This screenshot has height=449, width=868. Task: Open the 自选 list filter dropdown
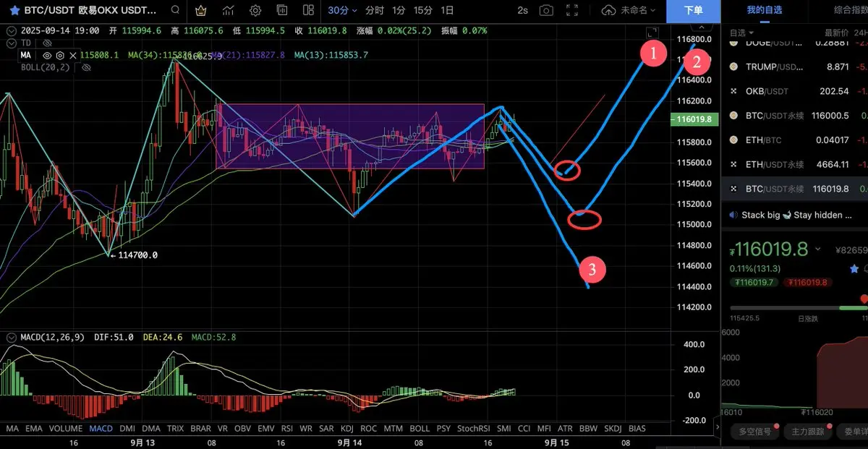(x=741, y=33)
